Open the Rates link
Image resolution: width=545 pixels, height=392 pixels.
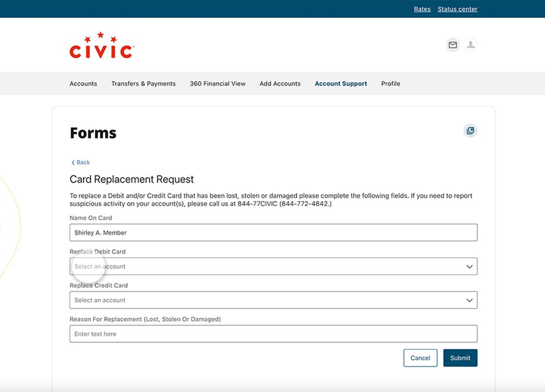pos(422,9)
